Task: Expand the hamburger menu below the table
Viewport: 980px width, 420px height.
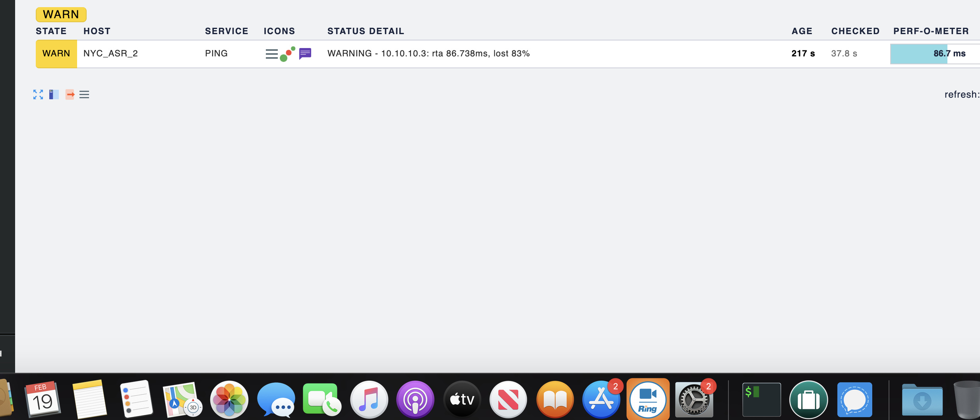Action: (x=84, y=94)
